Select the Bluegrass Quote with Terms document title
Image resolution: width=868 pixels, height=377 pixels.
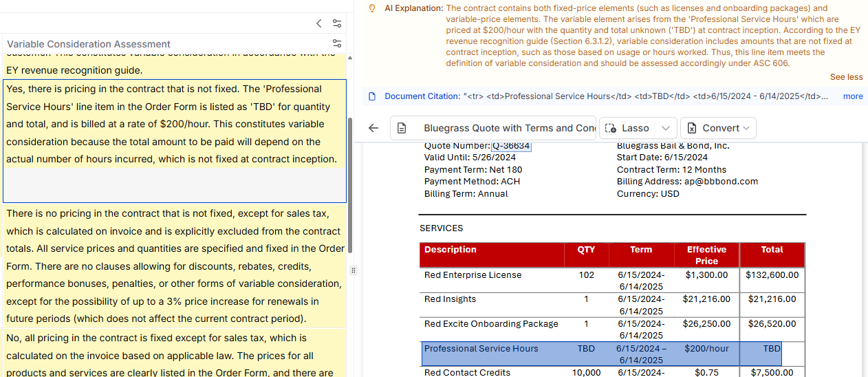tap(510, 128)
